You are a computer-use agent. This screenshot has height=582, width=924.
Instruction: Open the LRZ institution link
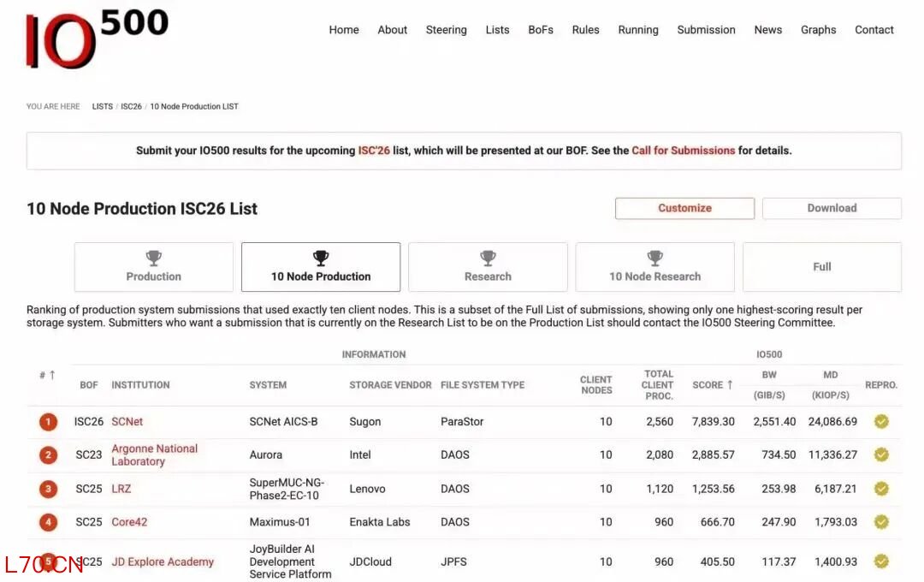(x=121, y=489)
